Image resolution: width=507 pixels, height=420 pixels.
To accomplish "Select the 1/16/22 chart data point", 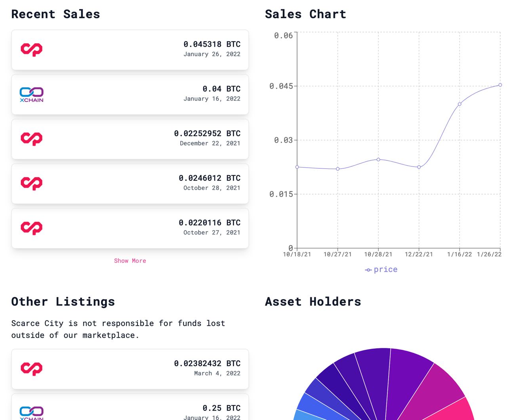I will point(459,104).
